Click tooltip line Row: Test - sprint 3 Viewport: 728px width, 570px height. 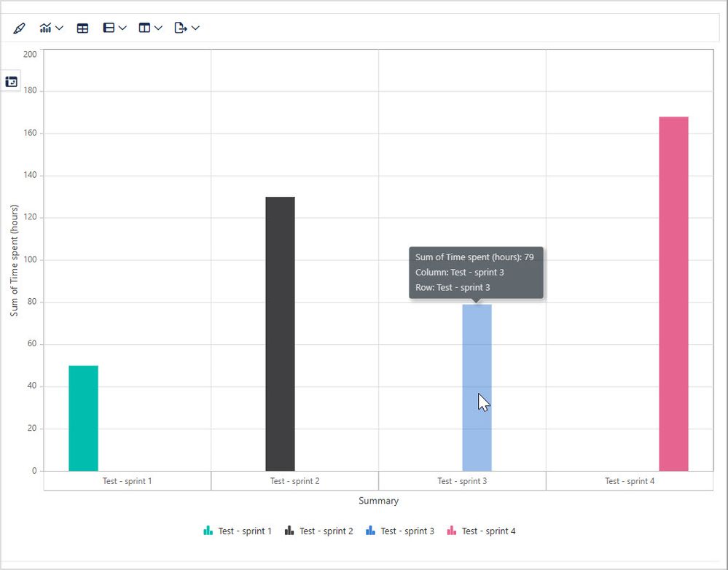(x=453, y=288)
